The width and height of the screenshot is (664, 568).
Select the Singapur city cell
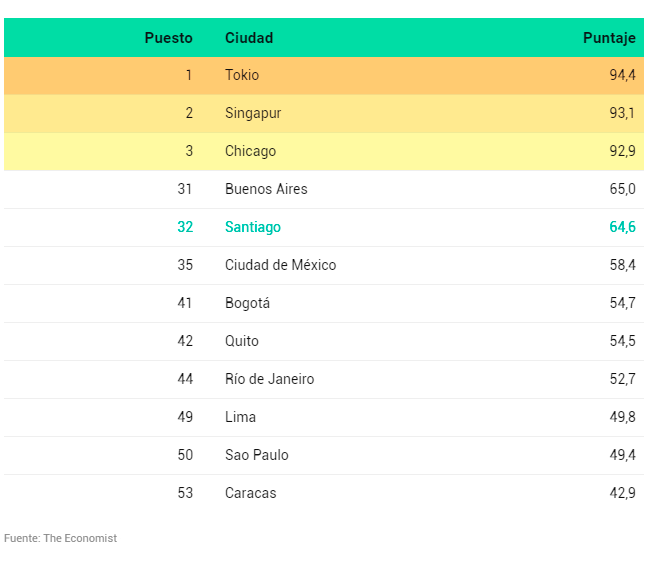tap(253, 113)
